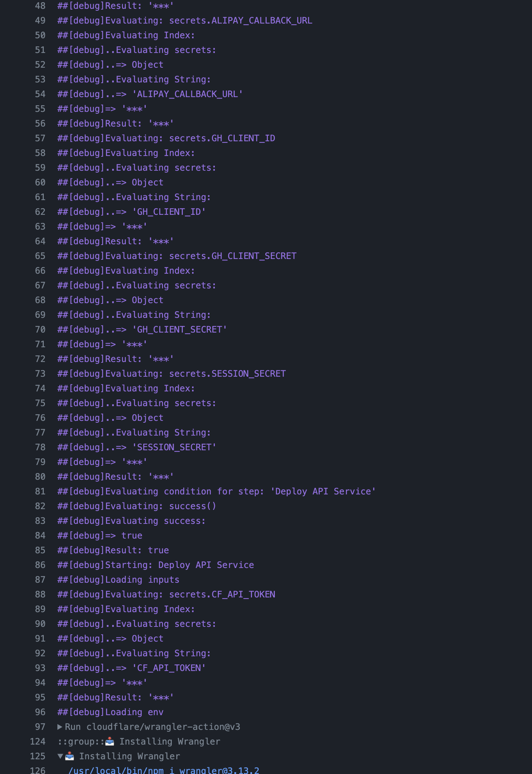The image size is (532, 774).
Task: Select line number 124
Action: click(38, 742)
